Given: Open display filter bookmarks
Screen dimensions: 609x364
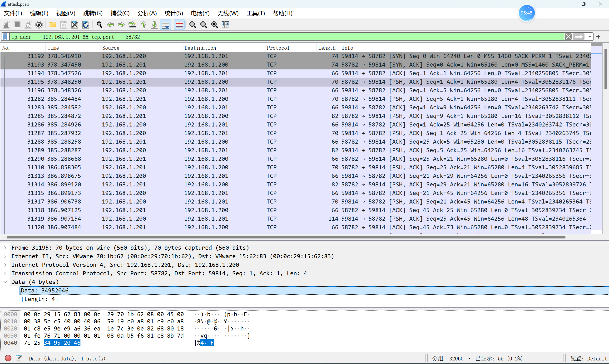Looking at the screenshot, I should click(5, 37).
